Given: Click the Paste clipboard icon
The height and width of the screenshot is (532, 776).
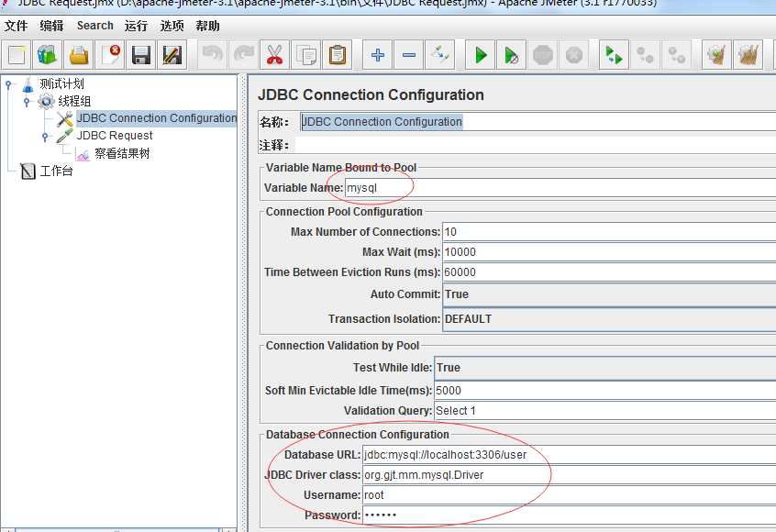Looking at the screenshot, I should 337,55.
